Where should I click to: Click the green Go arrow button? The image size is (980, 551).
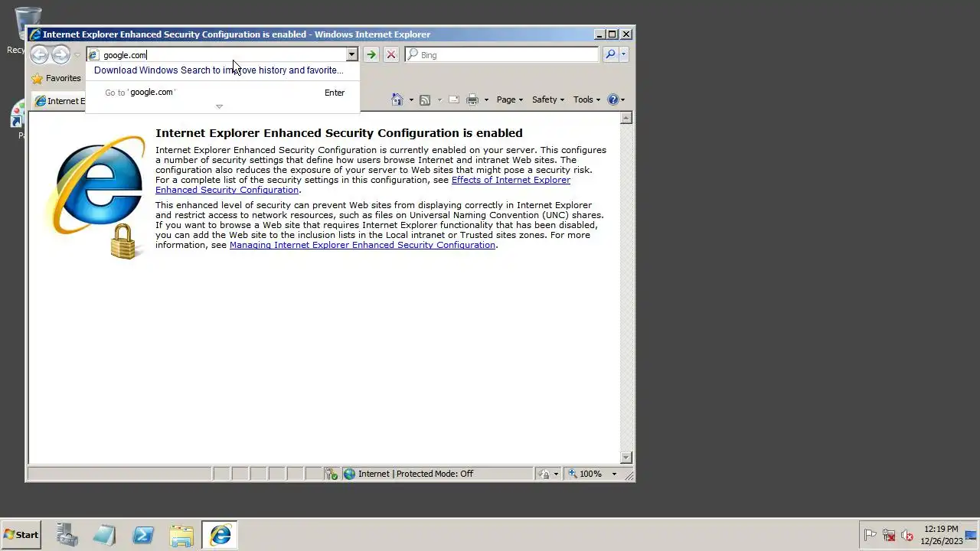click(x=371, y=55)
